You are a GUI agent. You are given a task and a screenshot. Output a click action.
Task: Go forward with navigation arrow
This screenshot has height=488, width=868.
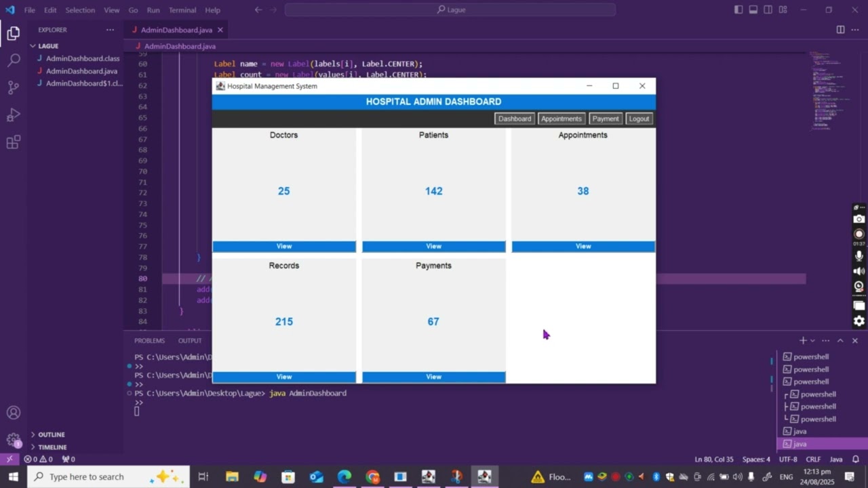click(x=275, y=10)
